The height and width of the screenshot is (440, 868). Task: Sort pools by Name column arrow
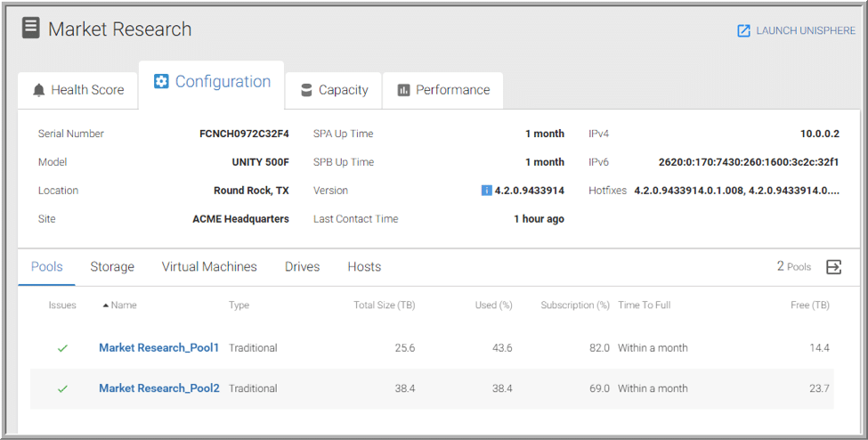click(106, 306)
